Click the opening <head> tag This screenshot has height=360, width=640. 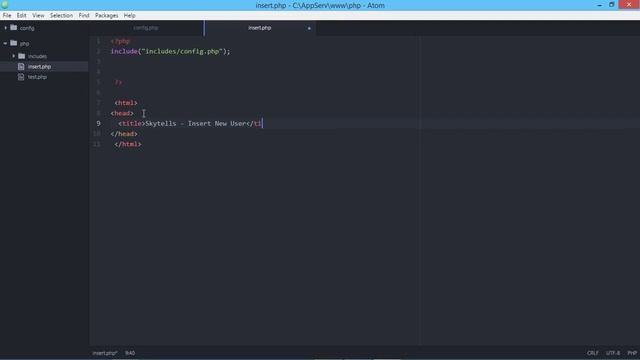pyautogui.click(x=122, y=113)
